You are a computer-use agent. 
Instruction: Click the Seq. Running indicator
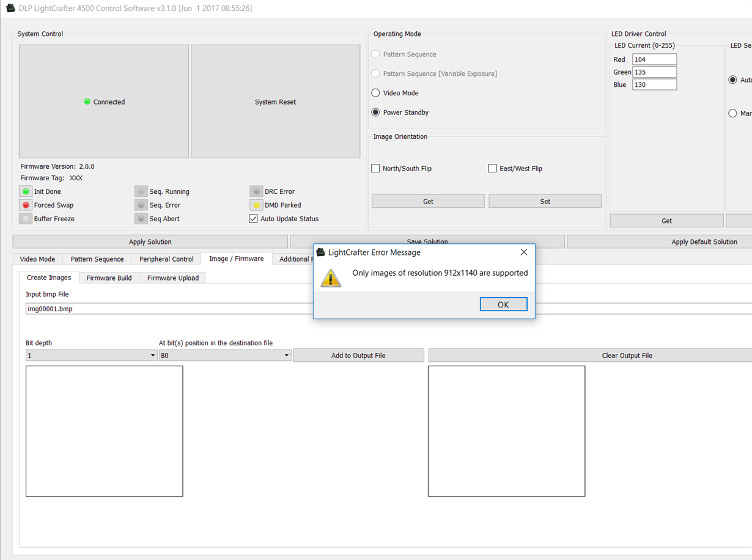pos(141,191)
